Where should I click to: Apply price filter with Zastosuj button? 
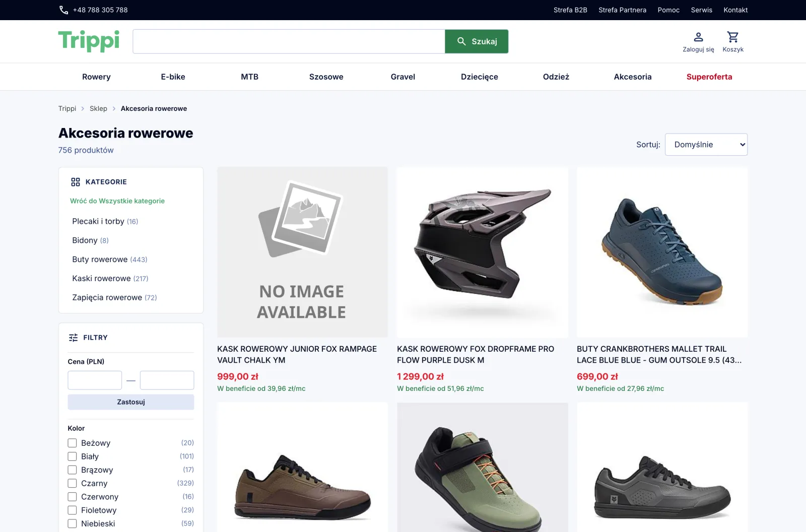click(x=131, y=402)
